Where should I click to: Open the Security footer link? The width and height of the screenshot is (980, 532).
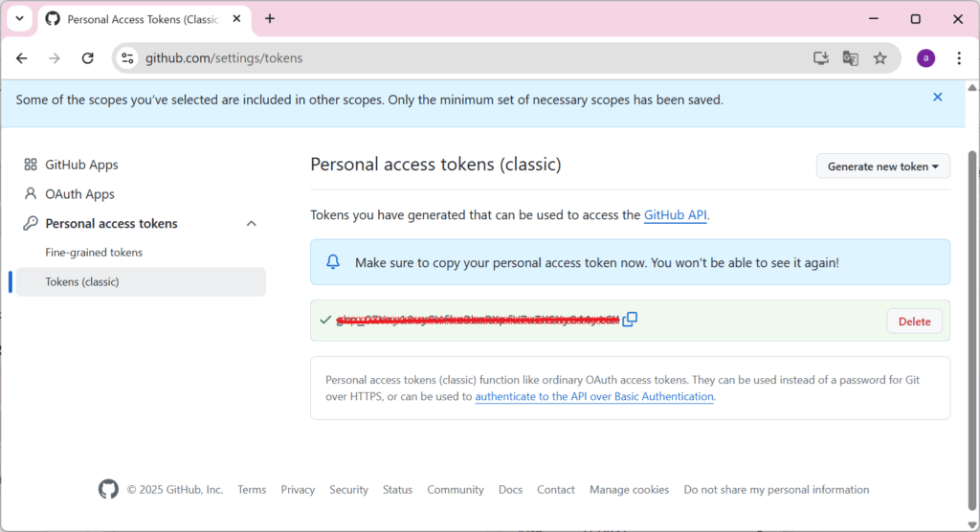[348, 490]
